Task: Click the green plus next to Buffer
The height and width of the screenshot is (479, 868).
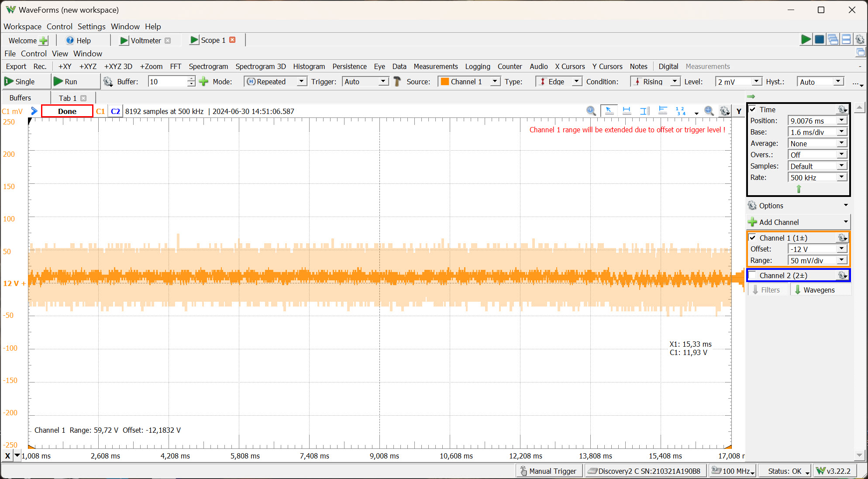Action: pos(203,82)
